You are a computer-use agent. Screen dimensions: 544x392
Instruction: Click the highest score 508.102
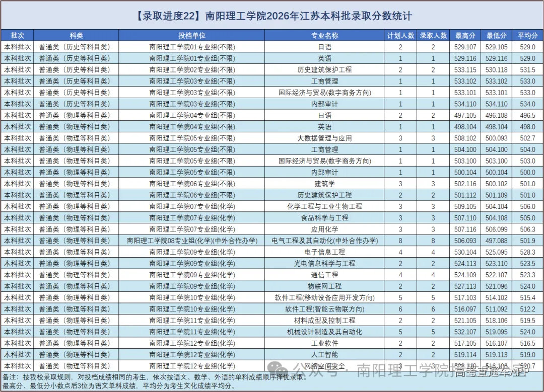point(465,138)
